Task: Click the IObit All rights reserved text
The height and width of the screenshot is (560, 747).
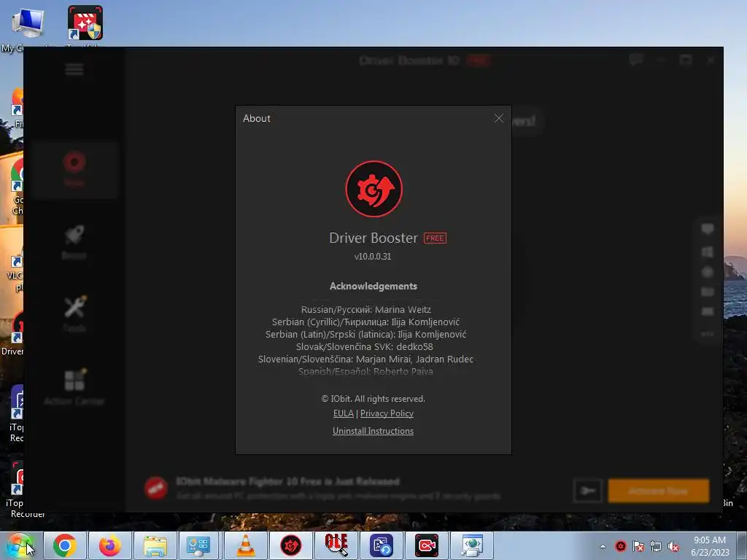Action: (373, 399)
